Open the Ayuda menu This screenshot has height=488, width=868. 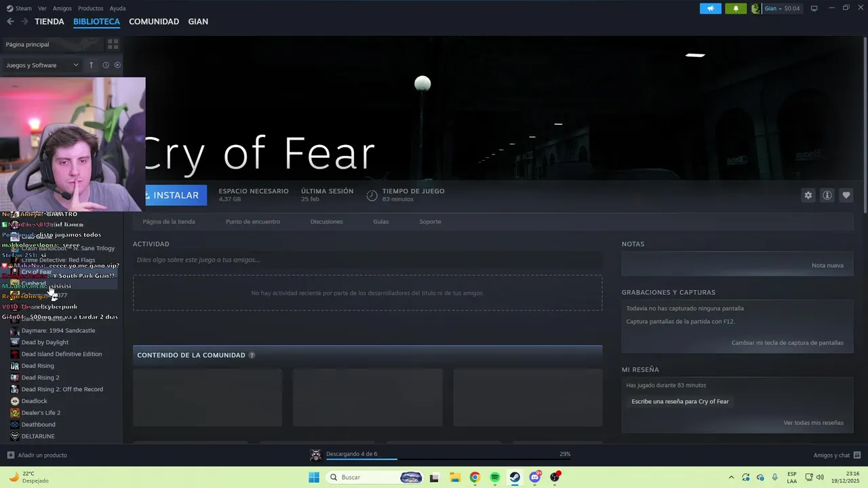click(117, 8)
